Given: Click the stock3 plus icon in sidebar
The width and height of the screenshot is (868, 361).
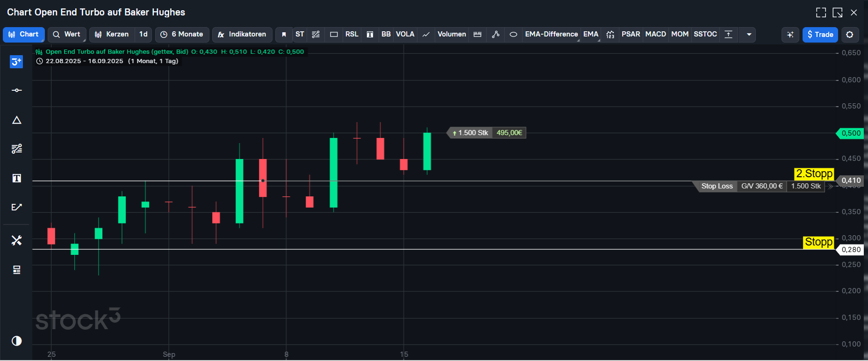Looking at the screenshot, I should (16, 62).
